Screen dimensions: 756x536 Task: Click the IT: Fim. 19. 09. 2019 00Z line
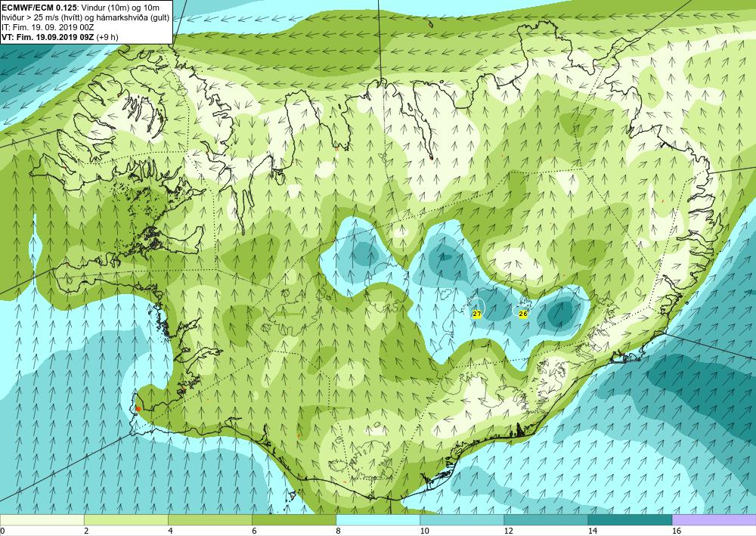48,27
